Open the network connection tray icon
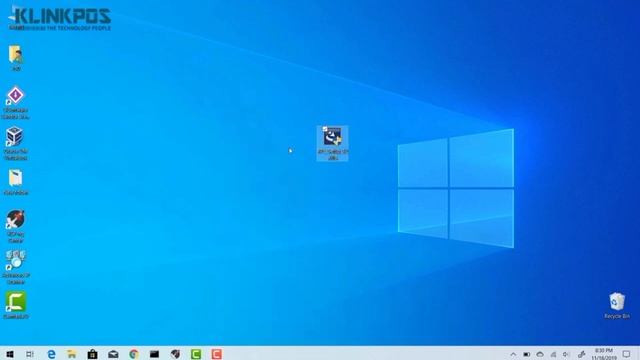Viewport: 640px width, 360px height. (x=553, y=354)
